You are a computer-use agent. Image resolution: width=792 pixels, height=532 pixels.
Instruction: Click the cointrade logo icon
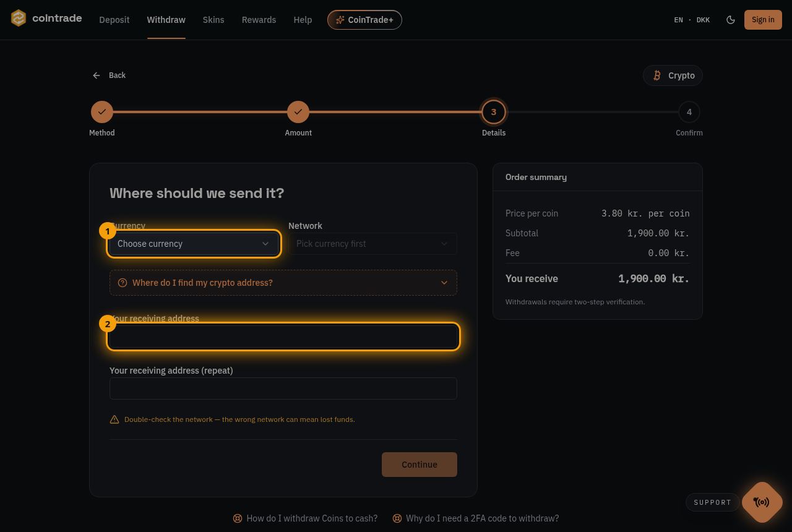pos(19,19)
